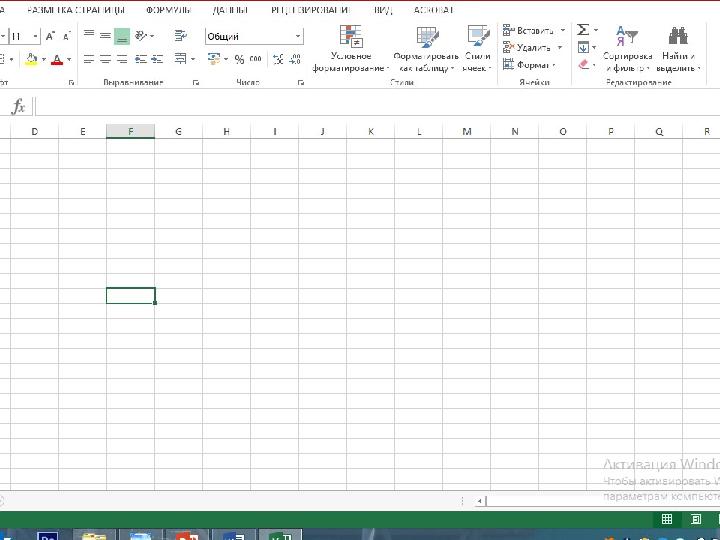720x540 pixels.
Task: Apply thousands separator (000) style
Action: (255, 59)
